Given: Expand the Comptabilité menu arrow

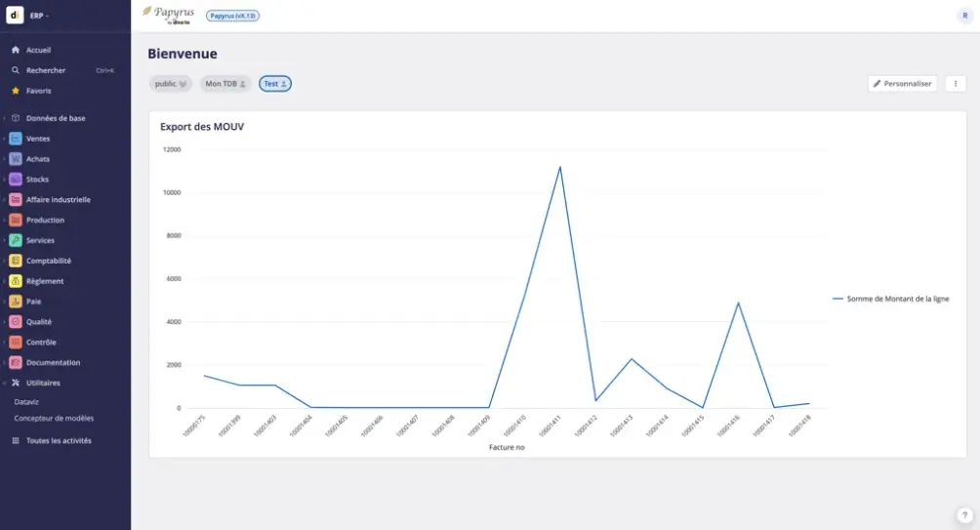Looking at the screenshot, I should coord(4,261).
